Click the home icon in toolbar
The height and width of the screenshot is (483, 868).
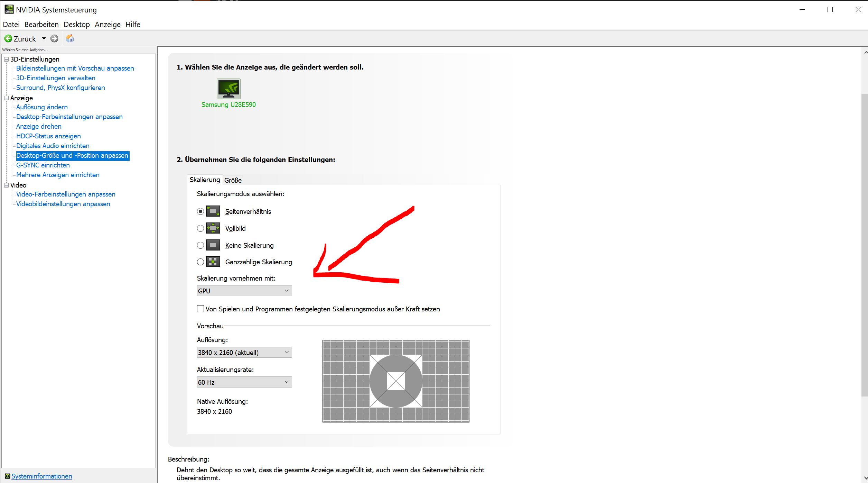coord(70,38)
